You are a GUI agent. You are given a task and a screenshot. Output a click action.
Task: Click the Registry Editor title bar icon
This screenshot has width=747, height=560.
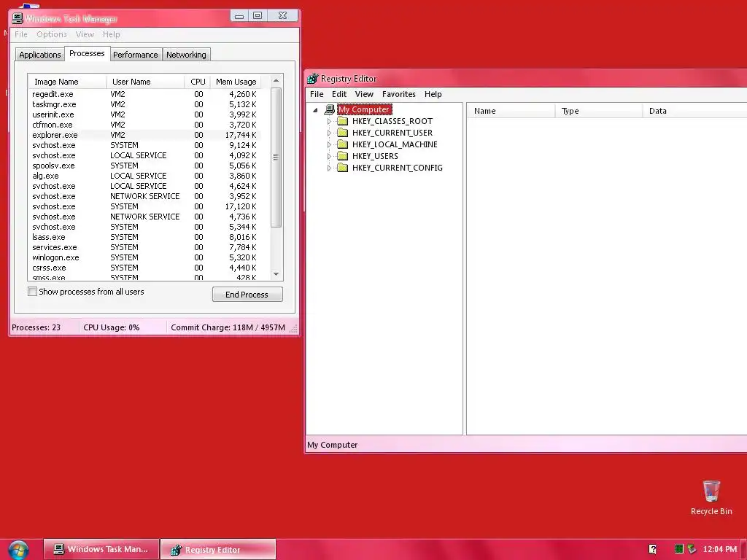[x=312, y=79]
